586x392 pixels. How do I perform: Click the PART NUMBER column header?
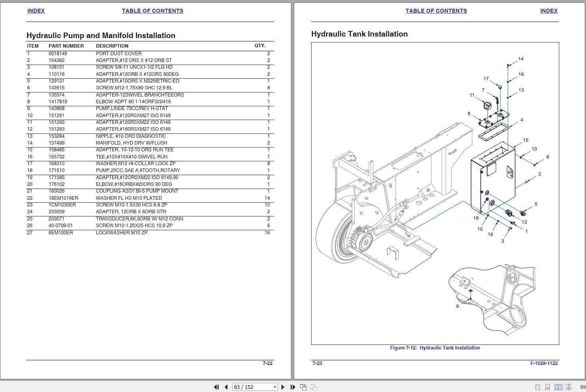(66, 46)
